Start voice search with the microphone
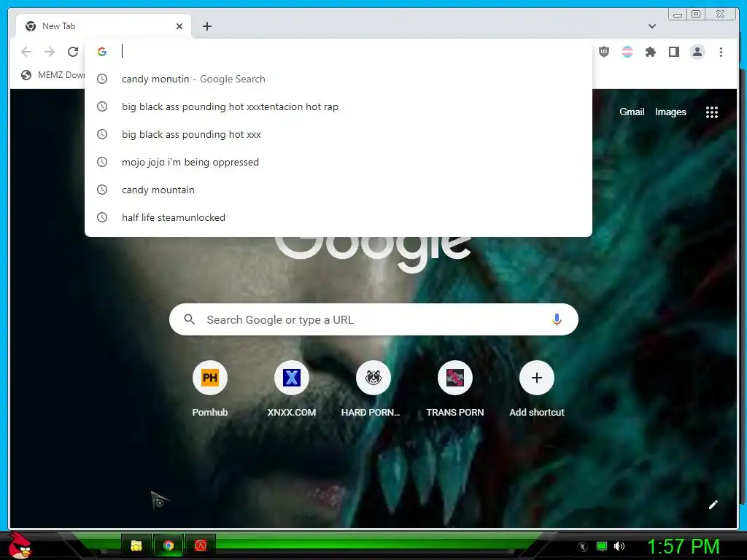The image size is (747, 560). (557, 319)
